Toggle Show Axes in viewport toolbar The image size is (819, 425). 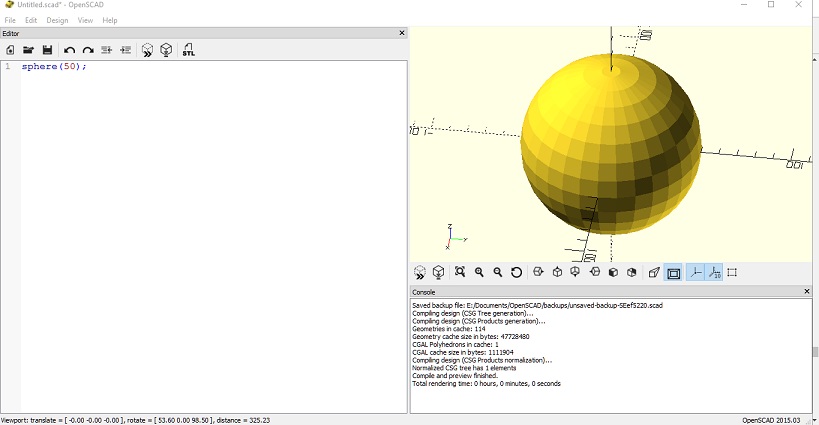coord(695,273)
